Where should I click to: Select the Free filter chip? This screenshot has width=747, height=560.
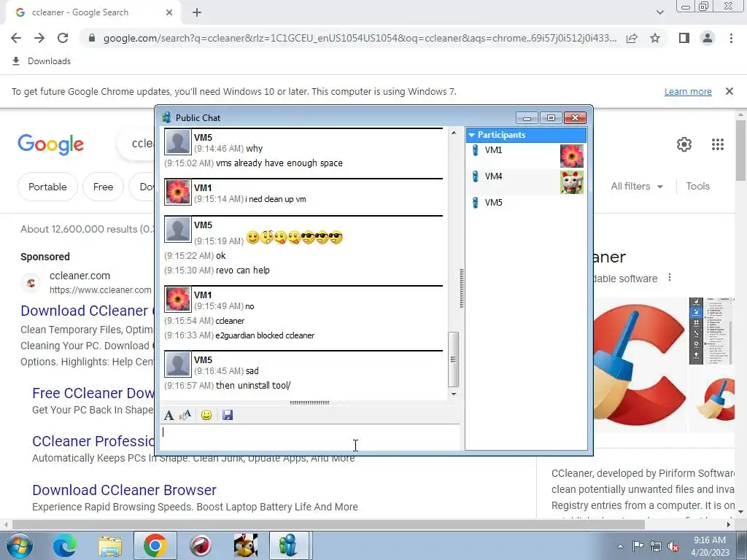coord(103,187)
